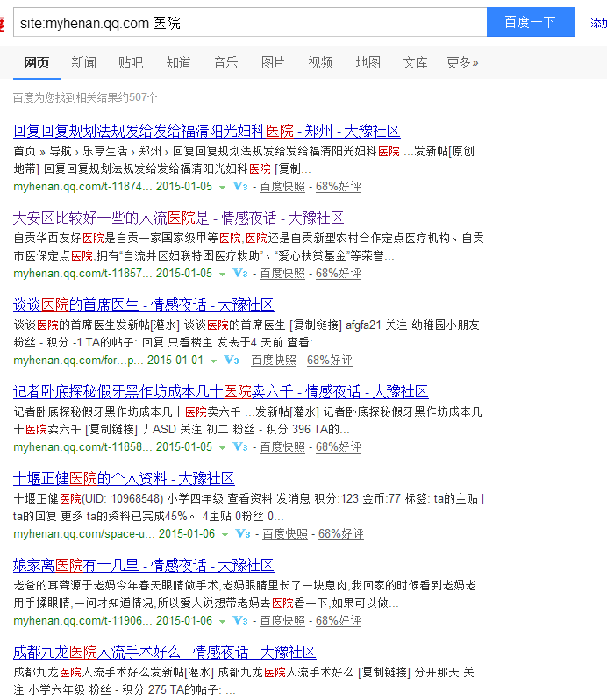The height and width of the screenshot is (700, 607).
Task: Open result 记者卧底探秘假牙黑作坊
Action: 221,391
